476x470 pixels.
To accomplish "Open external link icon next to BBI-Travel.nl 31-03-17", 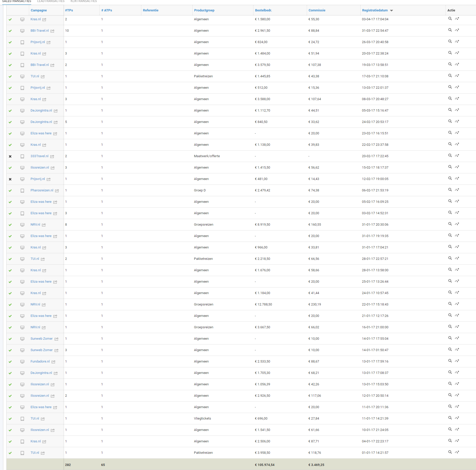I will click(53, 31).
